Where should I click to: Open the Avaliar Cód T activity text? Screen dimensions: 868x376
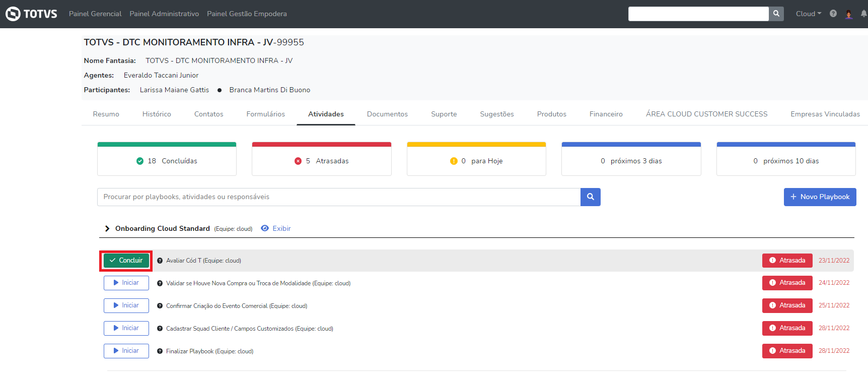click(x=204, y=261)
